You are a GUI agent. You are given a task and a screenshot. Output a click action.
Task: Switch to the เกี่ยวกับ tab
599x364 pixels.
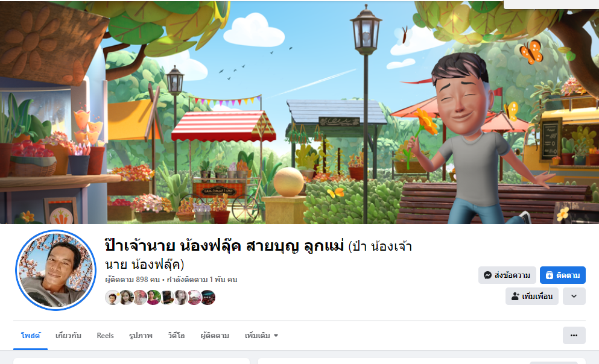68,336
